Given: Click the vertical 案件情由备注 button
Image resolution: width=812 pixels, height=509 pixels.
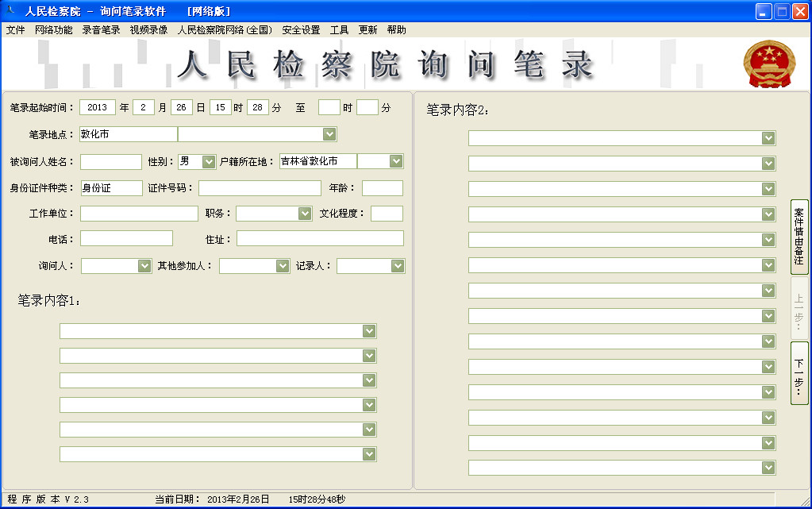Looking at the screenshot, I should click(x=798, y=237).
